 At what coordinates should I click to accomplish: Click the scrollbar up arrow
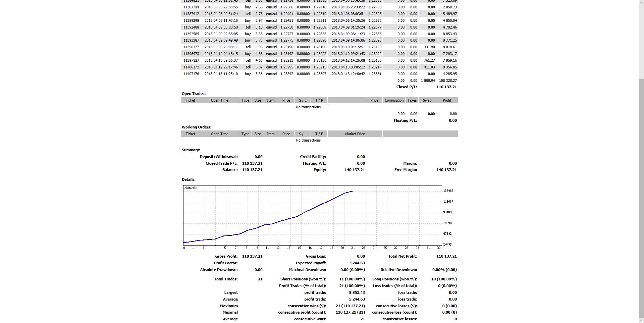[x=641, y=2]
